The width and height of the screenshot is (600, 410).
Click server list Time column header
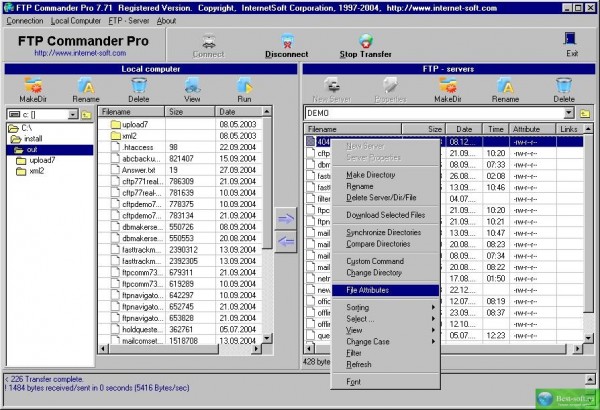pyautogui.click(x=496, y=129)
